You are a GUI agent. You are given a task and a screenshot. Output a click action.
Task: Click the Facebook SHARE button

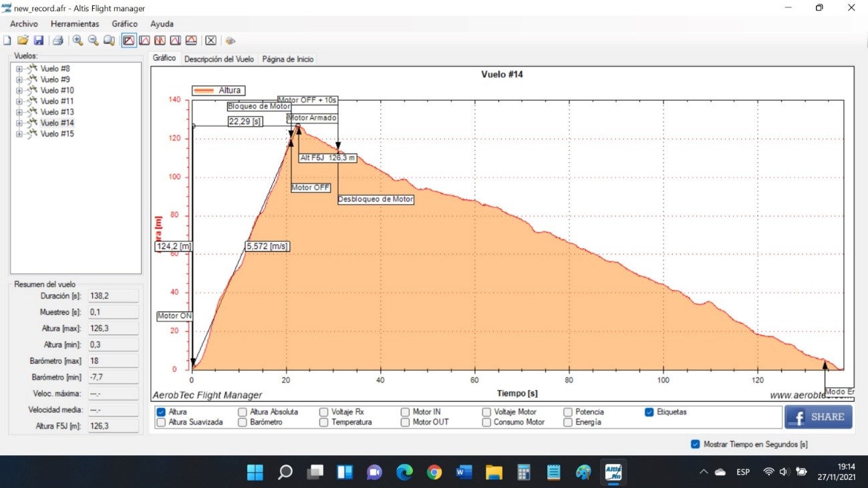pyautogui.click(x=819, y=417)
